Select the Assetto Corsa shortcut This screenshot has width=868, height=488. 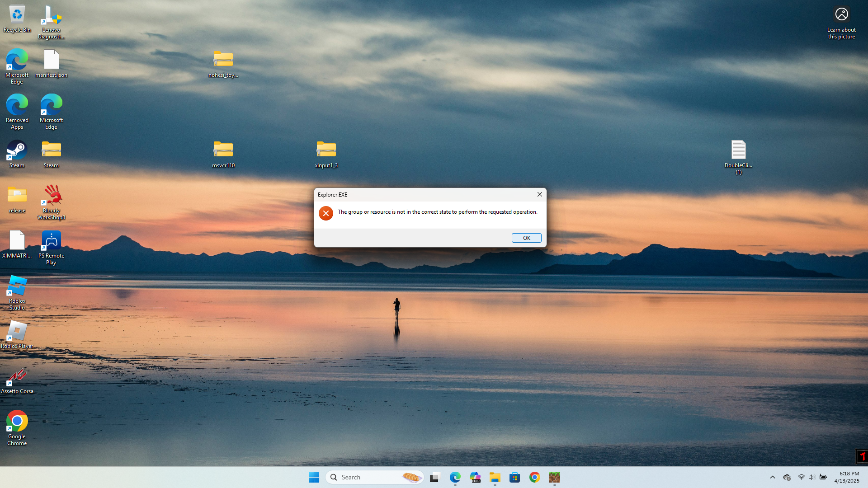click(17, 376)
